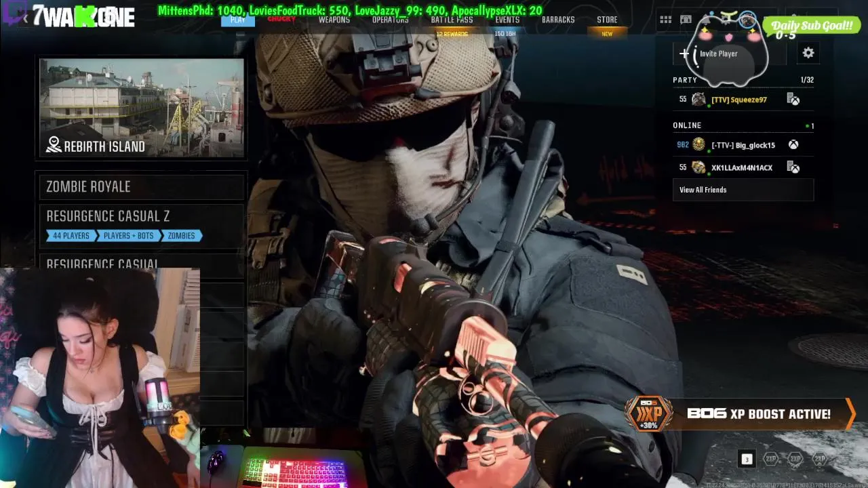Open the social notifications icon next to the grid
868x488 pixels.
pos(686,20)
